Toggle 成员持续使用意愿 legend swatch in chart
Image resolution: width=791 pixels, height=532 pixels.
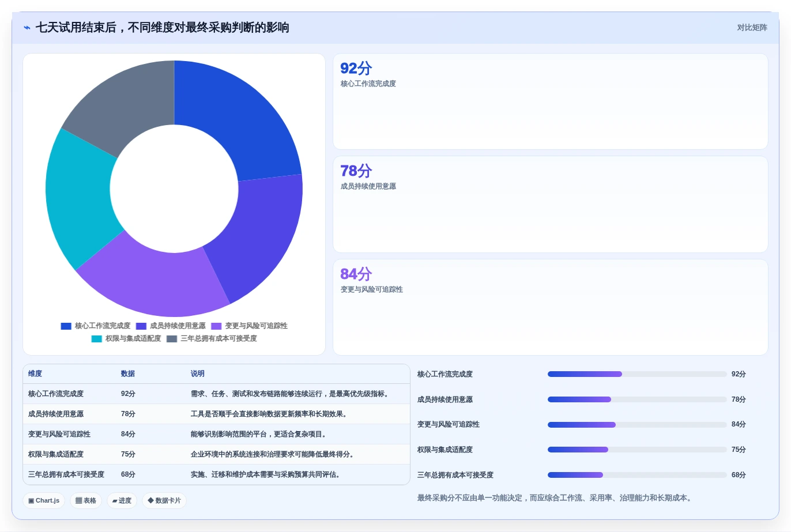click(141, 326)
